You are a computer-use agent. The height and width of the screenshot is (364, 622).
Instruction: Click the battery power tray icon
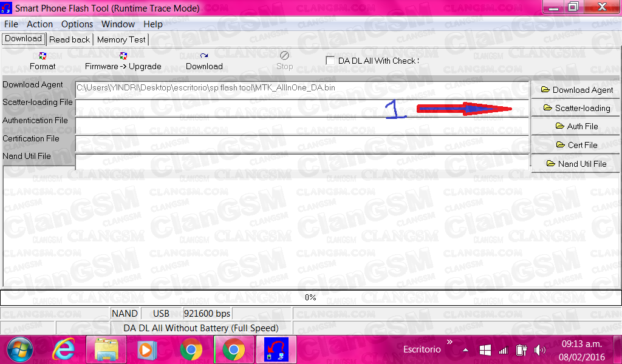[521, 350]
